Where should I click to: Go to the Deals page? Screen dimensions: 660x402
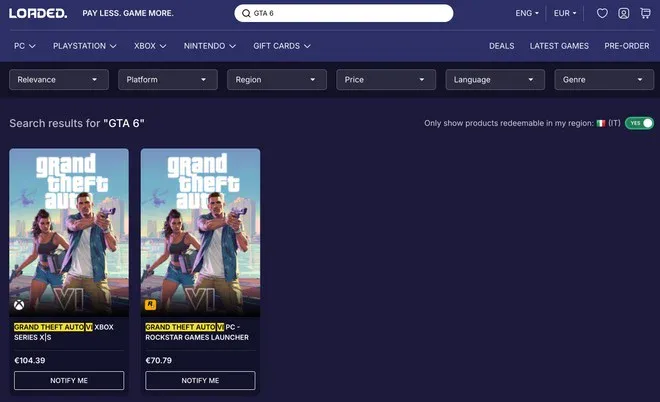click(x=501, y=46)
